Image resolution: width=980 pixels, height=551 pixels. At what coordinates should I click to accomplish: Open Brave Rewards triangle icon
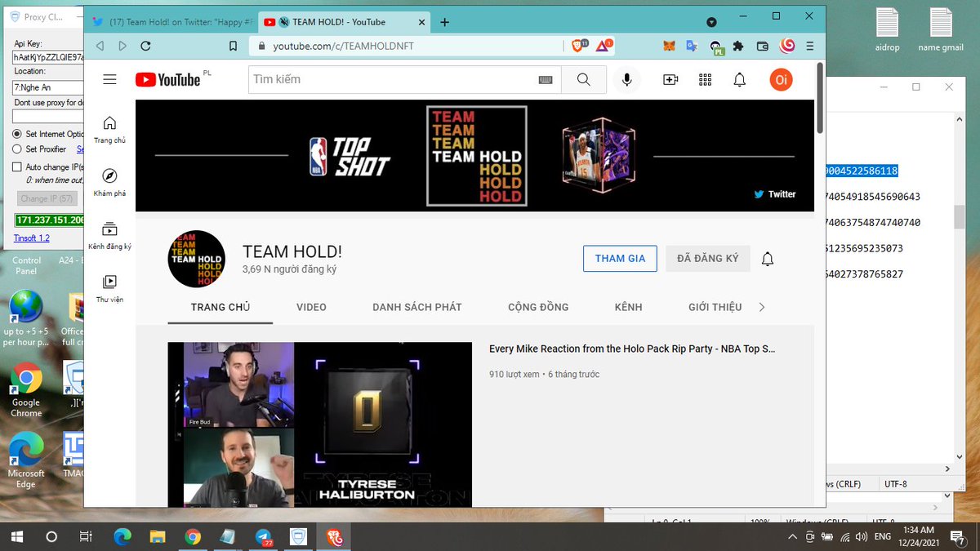(603, 47)
